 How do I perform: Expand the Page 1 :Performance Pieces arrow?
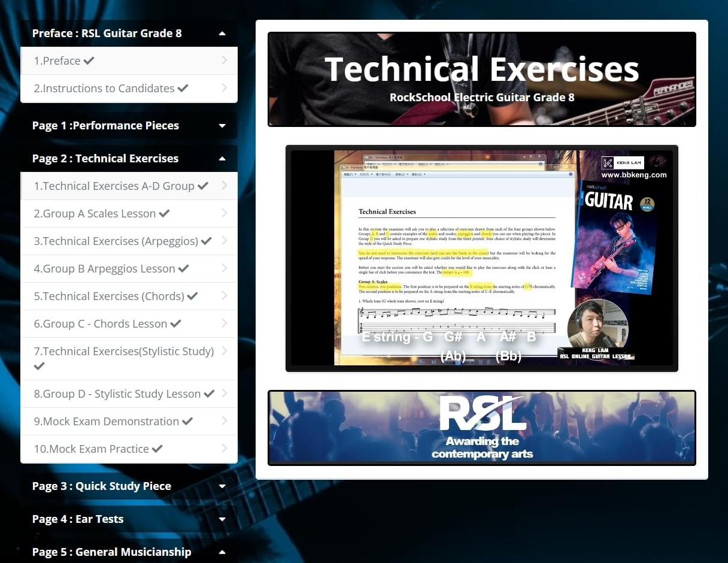coord(222,126)
